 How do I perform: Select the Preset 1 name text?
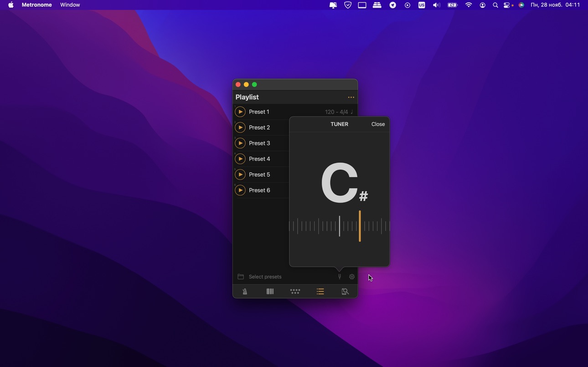[x=259, y=112]
